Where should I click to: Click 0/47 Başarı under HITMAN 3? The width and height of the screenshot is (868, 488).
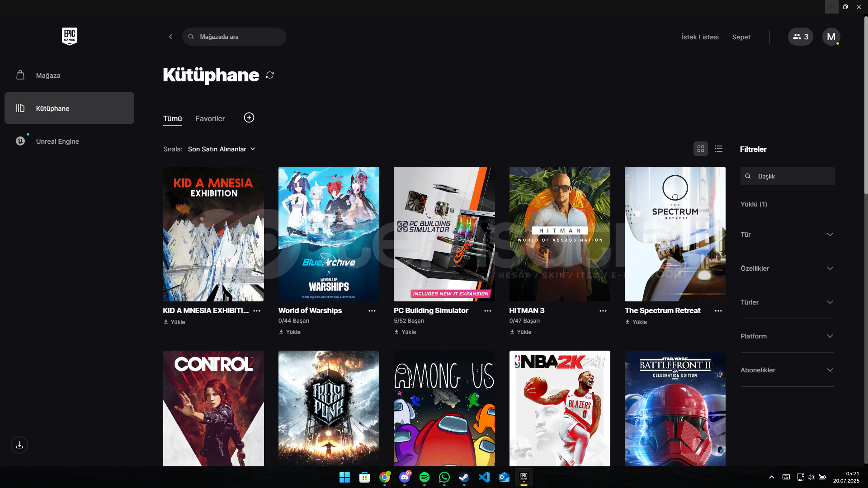(x=524, y=321)
